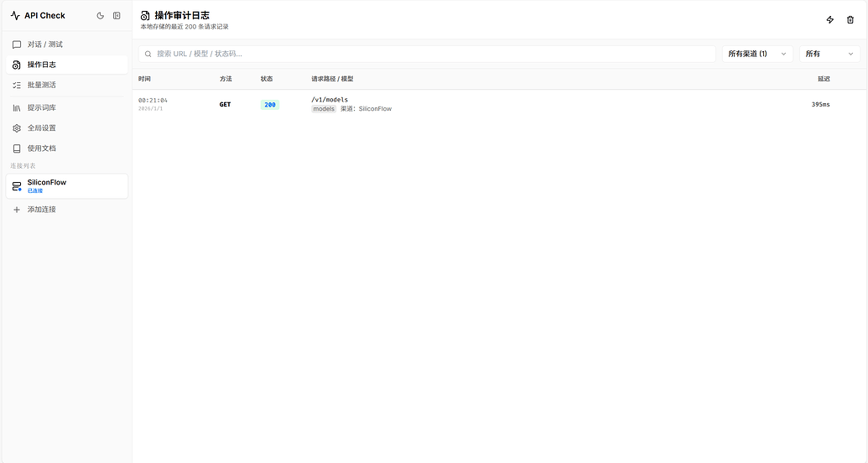Screen dimensions: 868x463
Task: Click the 395ms latency value
Action: point(820,105)
